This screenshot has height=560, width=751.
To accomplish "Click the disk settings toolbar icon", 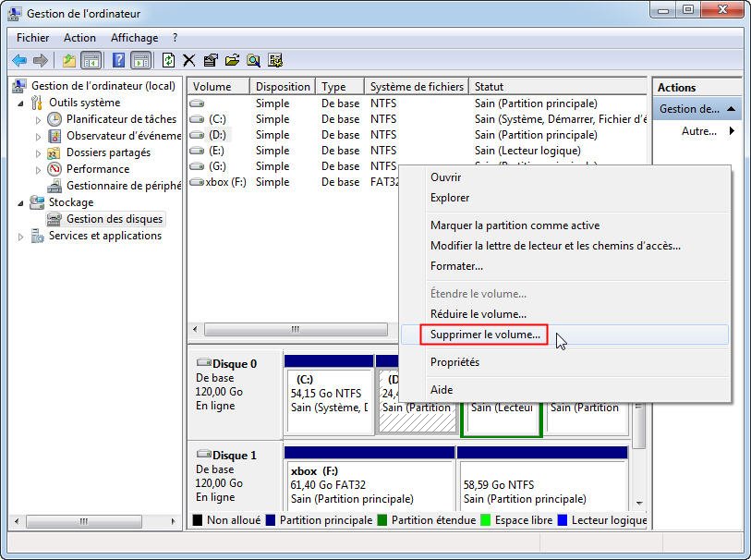I will 275,60.
